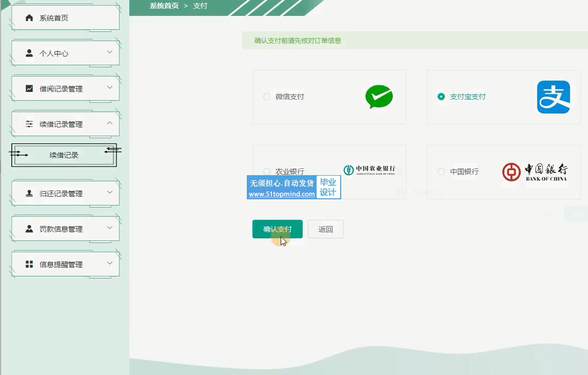Click the 中国银行 label text
The height and width of the screenshot is (375, 588).
pyautogui.click(x=464, y=172)
